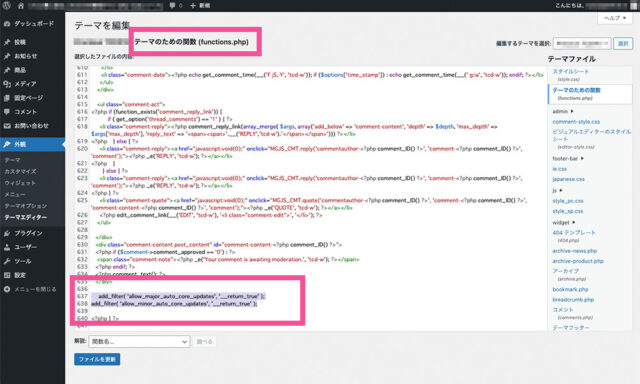Image resolution: width=640 pixels, height=384 pixels.
Task: Go to メニュー submenu under 外観
Action: [x=15, y=194]
